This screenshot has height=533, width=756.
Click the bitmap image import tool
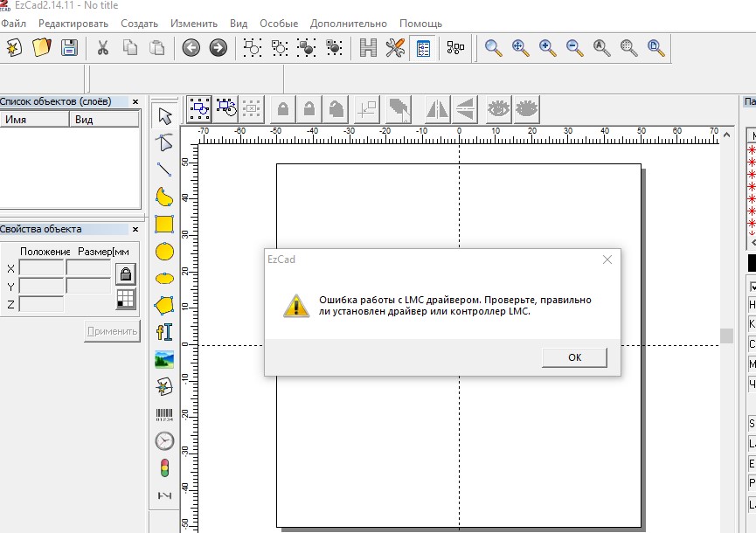164,359
